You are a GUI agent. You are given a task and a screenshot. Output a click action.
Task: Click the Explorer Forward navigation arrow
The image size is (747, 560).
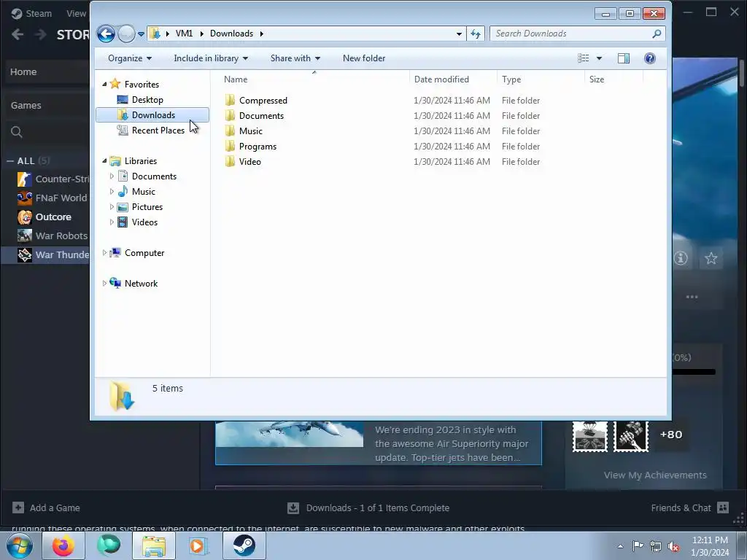point(126,34)
